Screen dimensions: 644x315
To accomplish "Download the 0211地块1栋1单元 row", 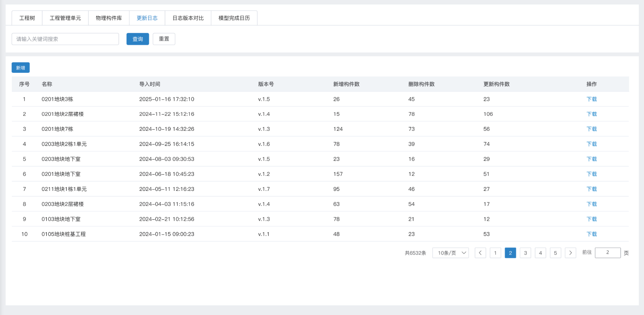I will click(591, 189).
